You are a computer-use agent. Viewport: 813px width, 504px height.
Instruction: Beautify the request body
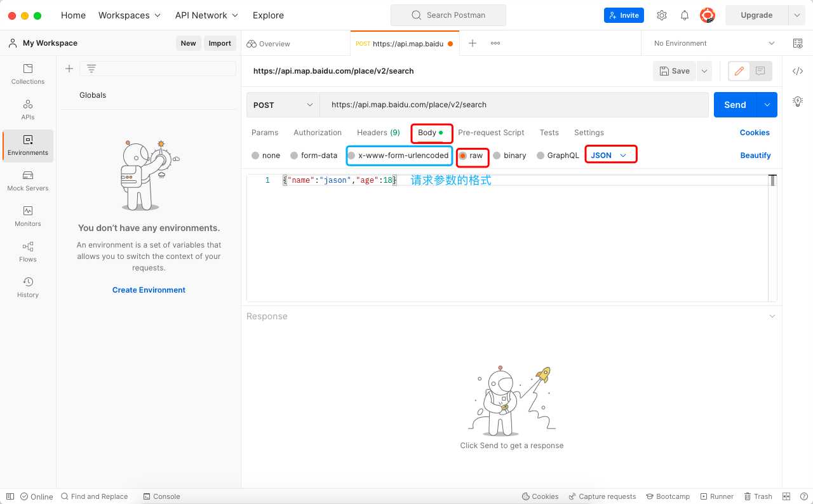755,156
